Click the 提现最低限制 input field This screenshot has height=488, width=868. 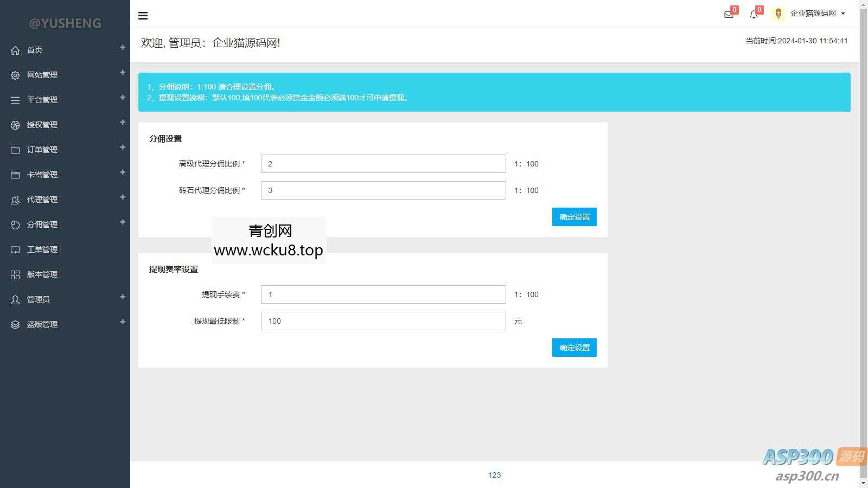[x=382, y=321]
